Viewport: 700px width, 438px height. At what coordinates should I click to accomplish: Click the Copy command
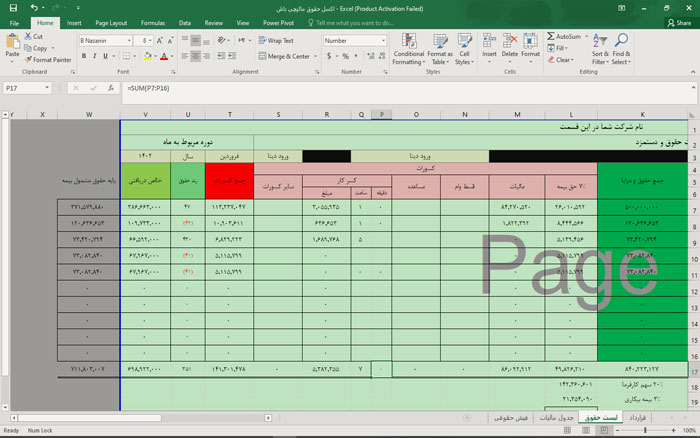pos(36,48)
